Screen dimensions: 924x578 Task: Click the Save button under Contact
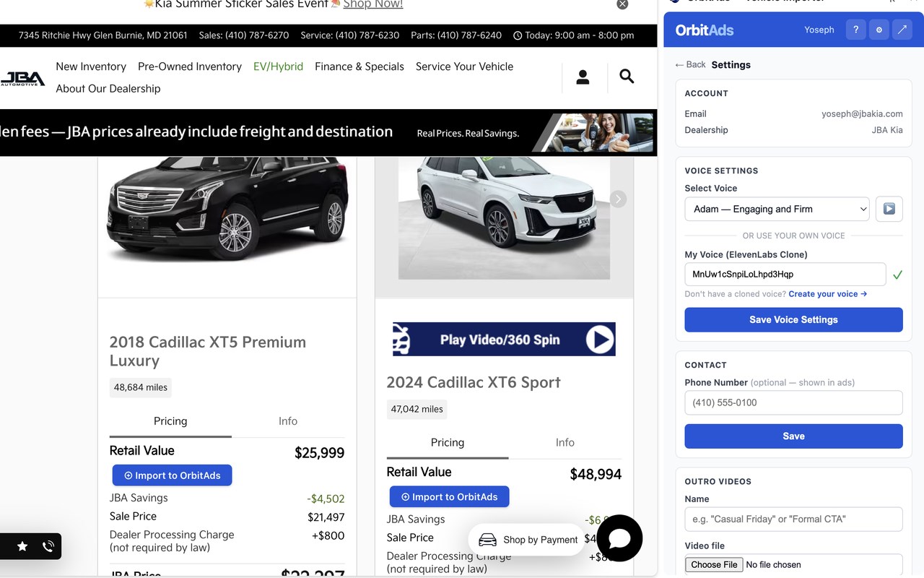[794, 436]
